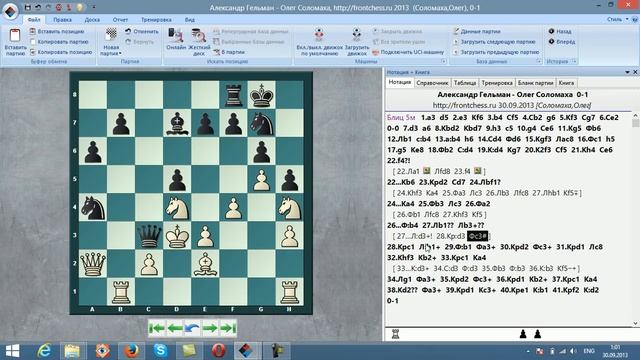Click the В партии search button

[x=229, y=52]
